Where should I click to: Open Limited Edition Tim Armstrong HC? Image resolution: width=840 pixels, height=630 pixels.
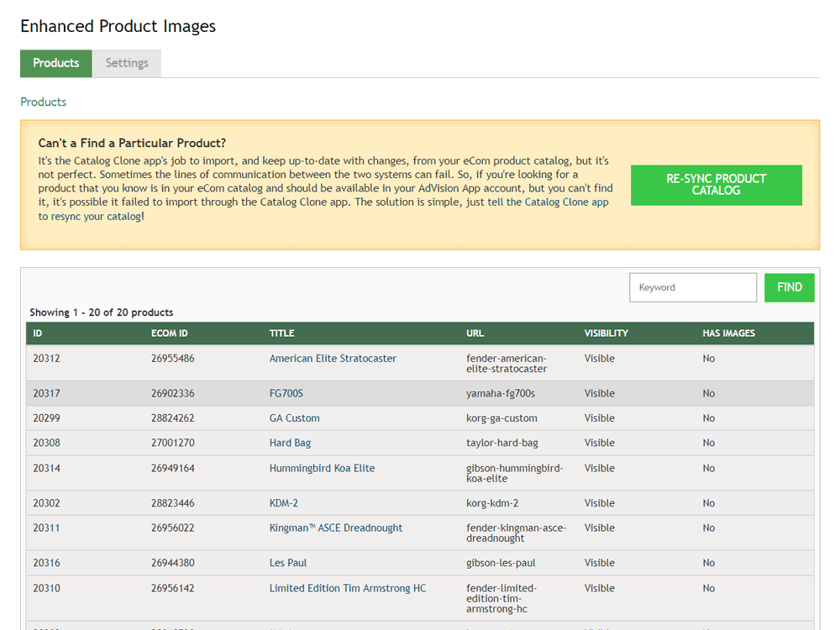pos(347,588)
